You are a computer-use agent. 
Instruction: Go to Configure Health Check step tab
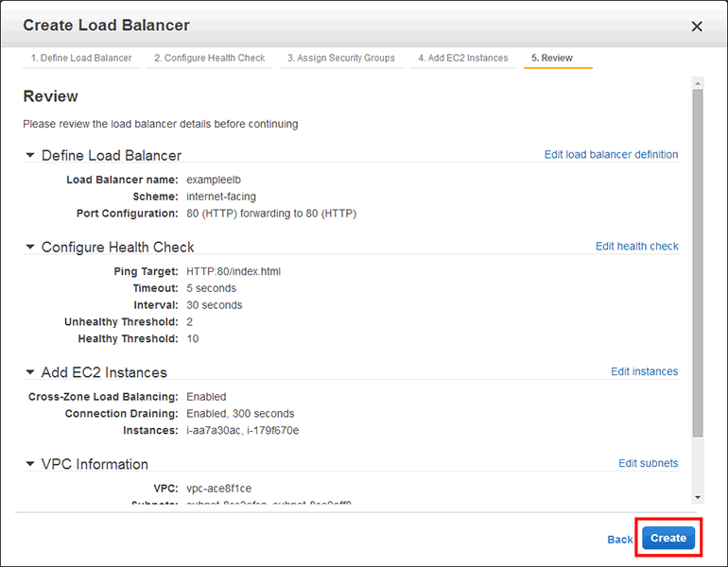[x=210, y=59]
